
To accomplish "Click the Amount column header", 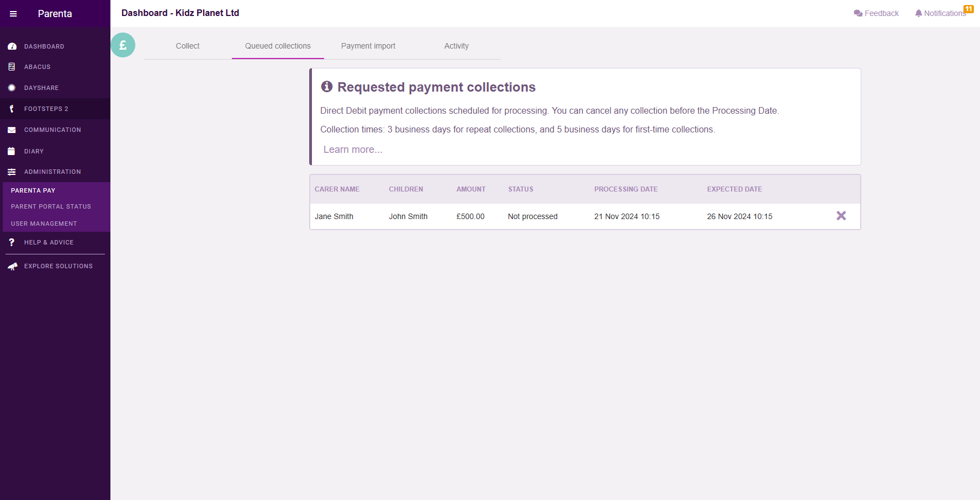I will 471,189.
